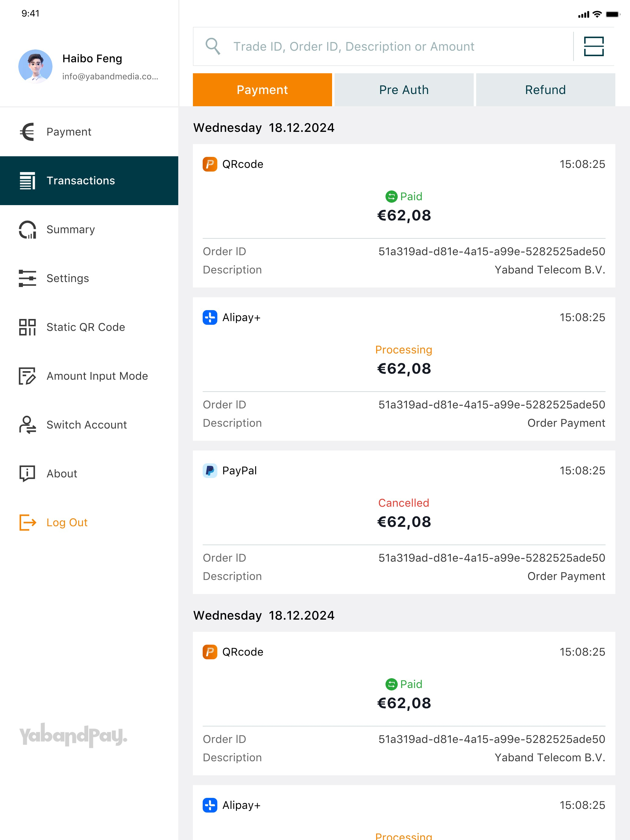
Task: Click the Wi-Fi status bar icon
Action: 597,14
